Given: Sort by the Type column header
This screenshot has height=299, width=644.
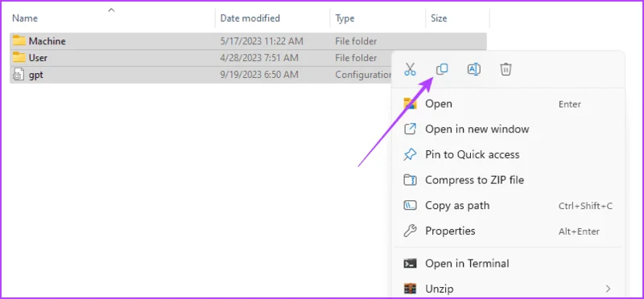Looking at the screenshot, I should pyautogui.click(x=345, y=18).
